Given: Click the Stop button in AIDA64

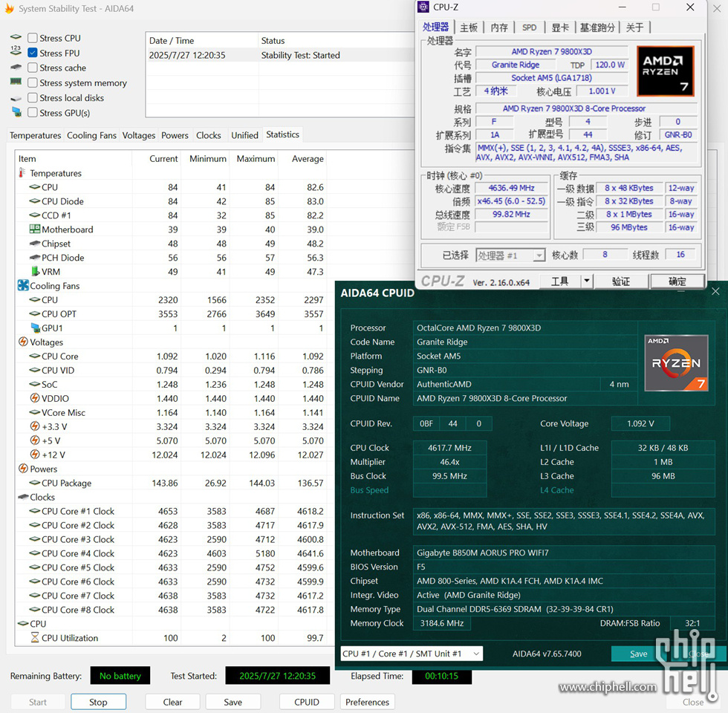Looking at the screenshot, I should 98,702.
